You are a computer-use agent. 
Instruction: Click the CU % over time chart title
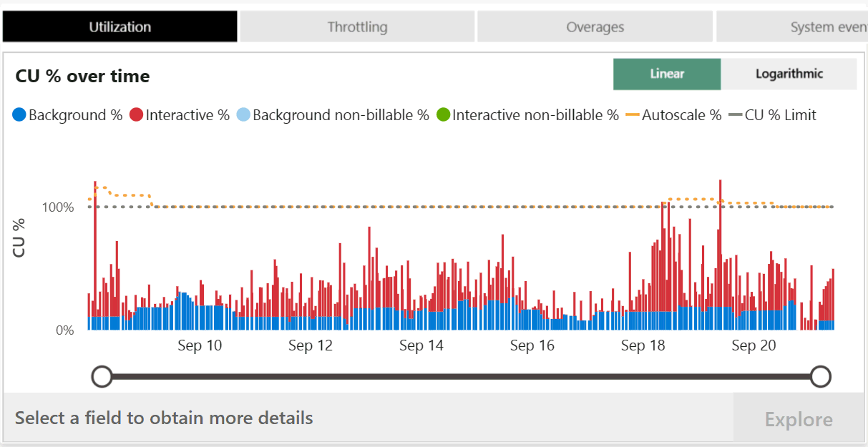82,76
